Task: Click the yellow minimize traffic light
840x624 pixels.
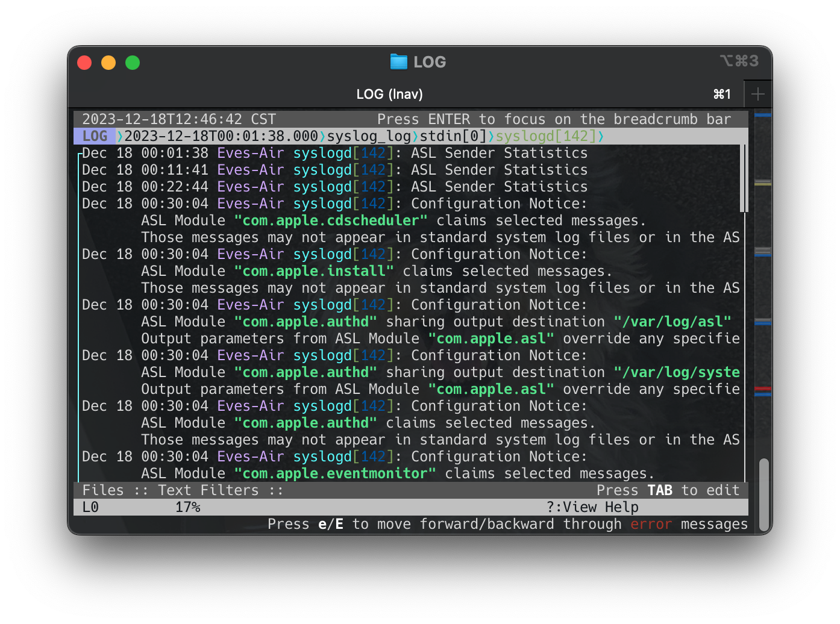Action: click(108, 62)
